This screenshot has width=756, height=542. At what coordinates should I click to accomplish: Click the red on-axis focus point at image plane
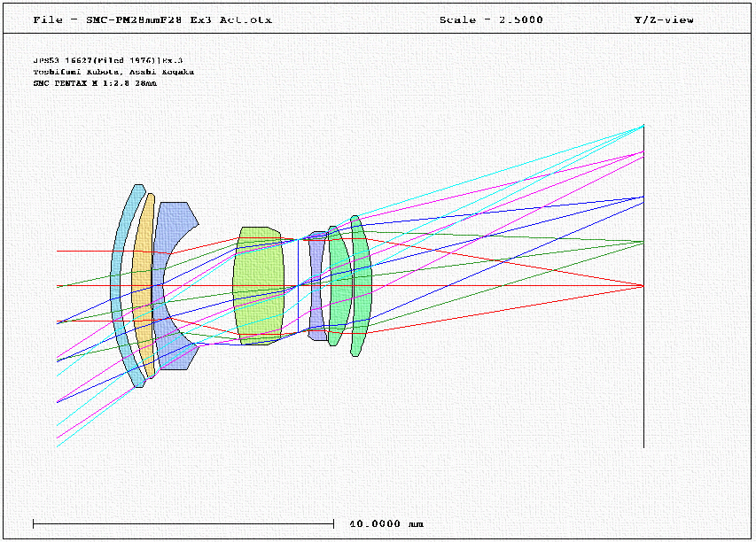[x=643, y=286]
